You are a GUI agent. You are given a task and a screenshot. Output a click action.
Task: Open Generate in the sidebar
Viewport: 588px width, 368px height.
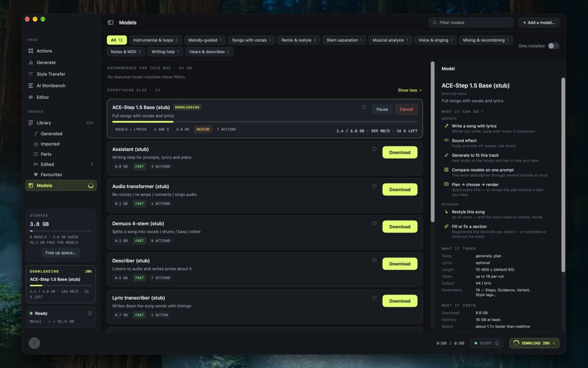61,63
